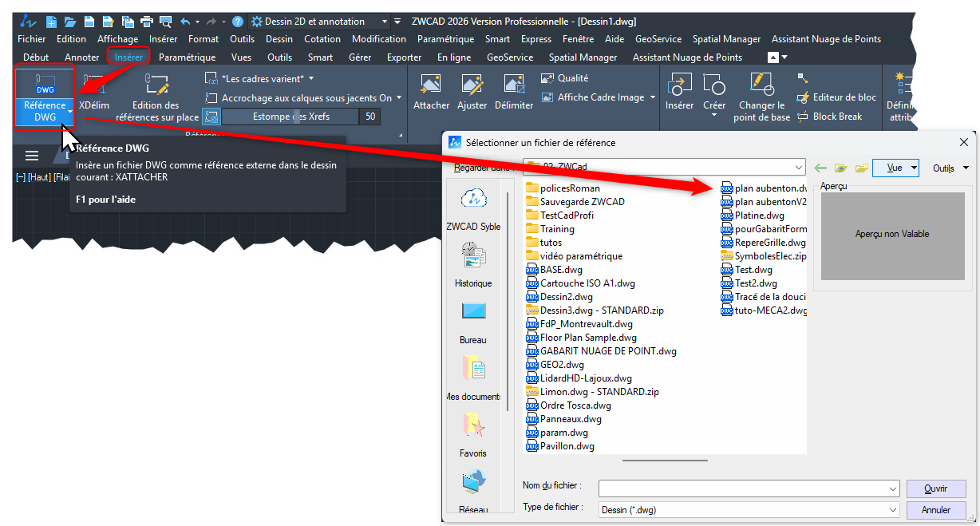
Task: Open the Affiche Cadre Image dropdown
Action: [652, 97]
